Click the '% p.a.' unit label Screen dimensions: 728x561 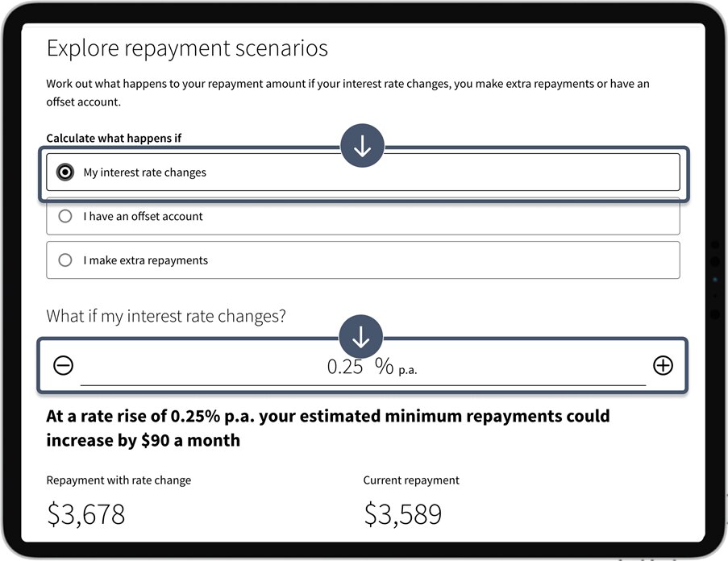tap(396, 368)
